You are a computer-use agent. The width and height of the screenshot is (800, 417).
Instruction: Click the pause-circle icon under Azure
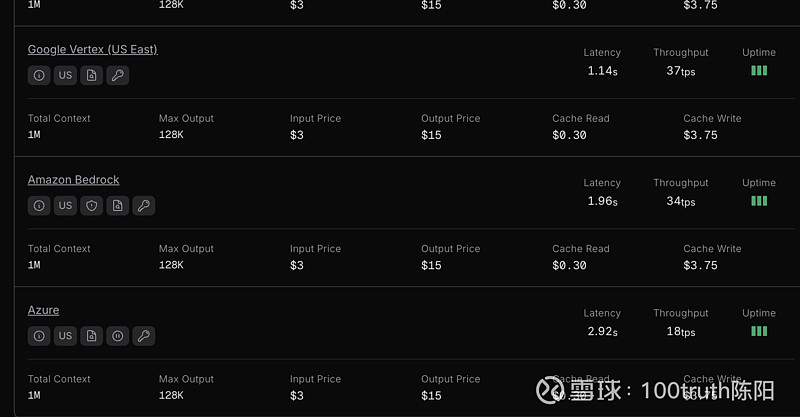[117, 336]
